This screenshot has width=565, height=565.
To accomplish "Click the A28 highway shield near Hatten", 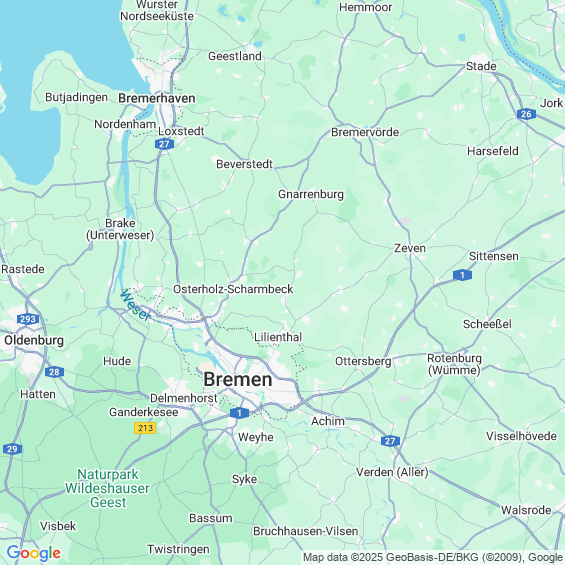I will point(54,372).
